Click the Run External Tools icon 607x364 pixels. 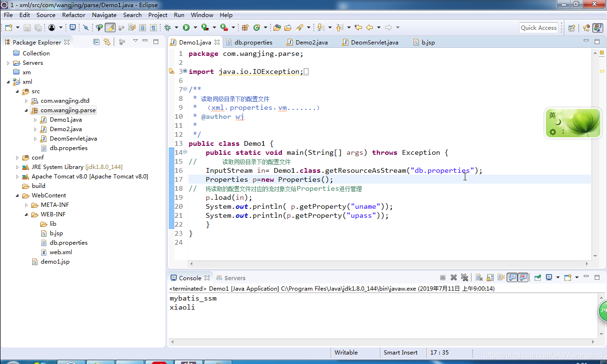coord(224,27)
